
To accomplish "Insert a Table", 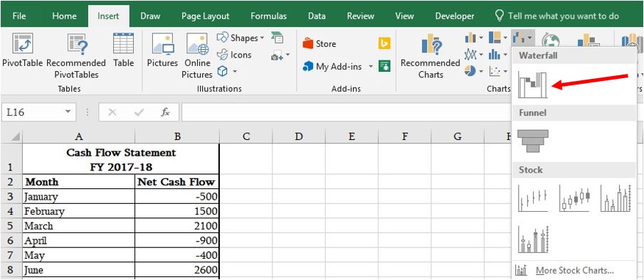I will point(124,50).
